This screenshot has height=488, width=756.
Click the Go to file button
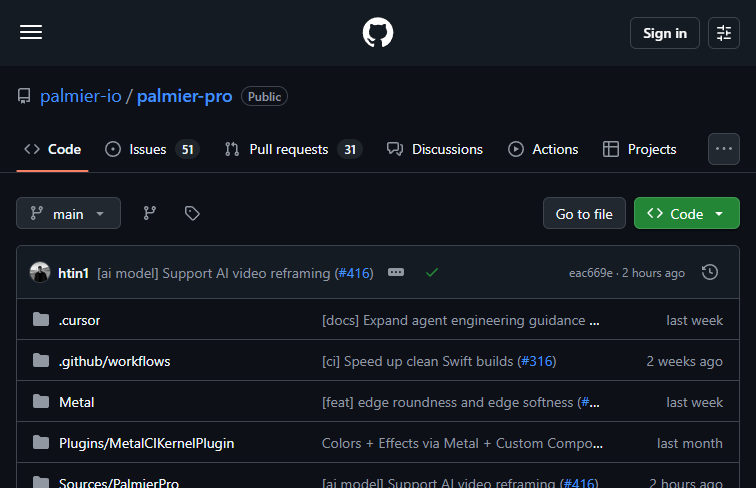pyautogui.click(x=584, y=213)
